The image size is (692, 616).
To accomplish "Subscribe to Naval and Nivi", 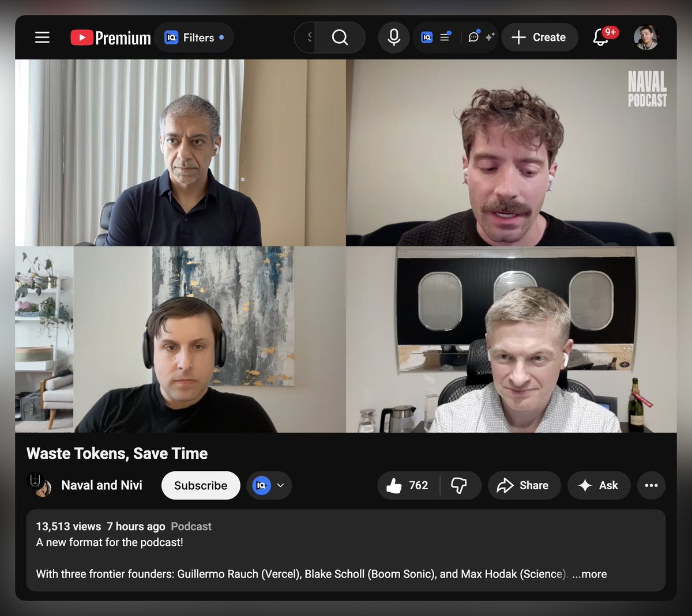I will pos(201,485).
